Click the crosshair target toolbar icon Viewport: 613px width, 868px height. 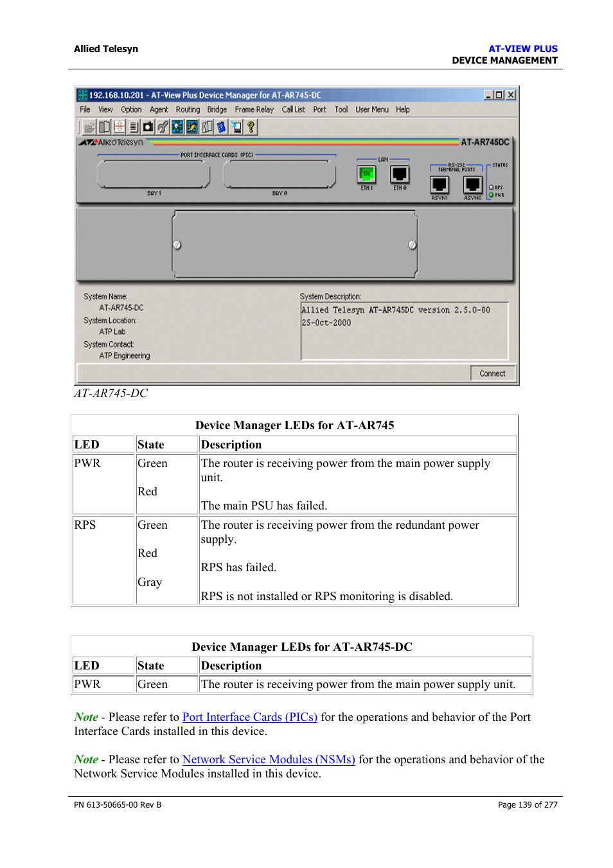(x=119, y=127)
